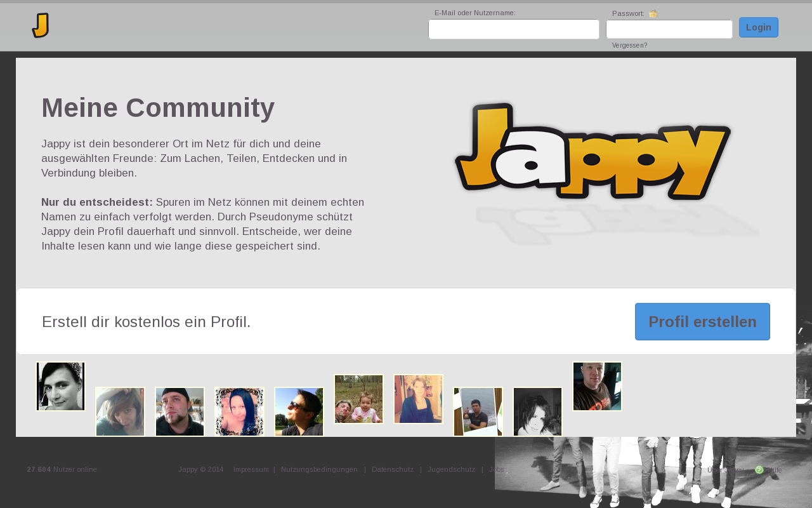Open the Über Jappy link
The image size is (812, 508).
tap(725, 470)
